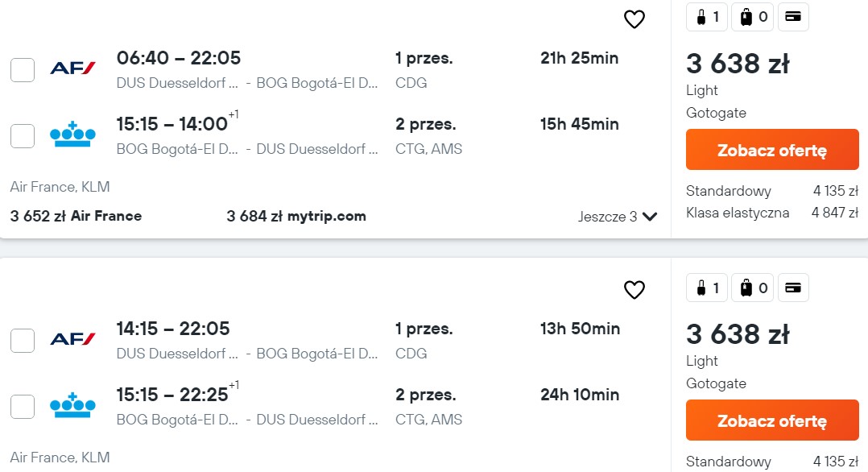Click Air France logo on 06:40 flight

click(72, 68)
